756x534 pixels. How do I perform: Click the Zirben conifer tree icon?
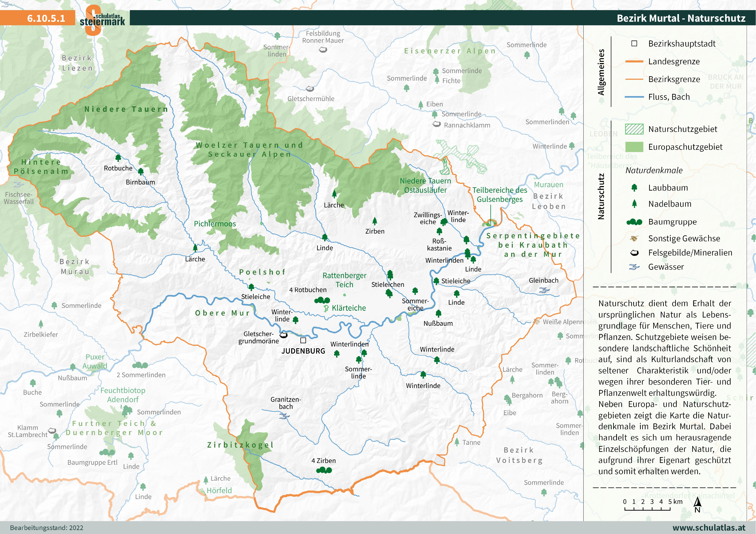click(375, 221)
